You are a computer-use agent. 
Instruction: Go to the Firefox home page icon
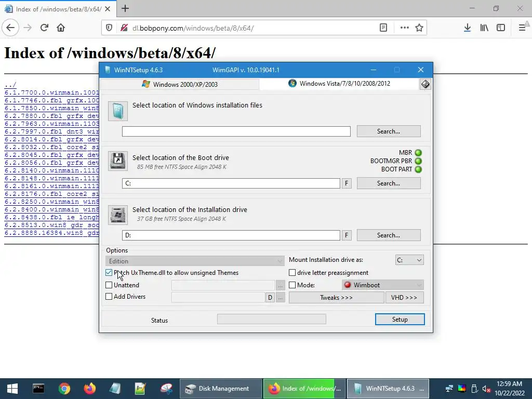click(x=61, y=28)
